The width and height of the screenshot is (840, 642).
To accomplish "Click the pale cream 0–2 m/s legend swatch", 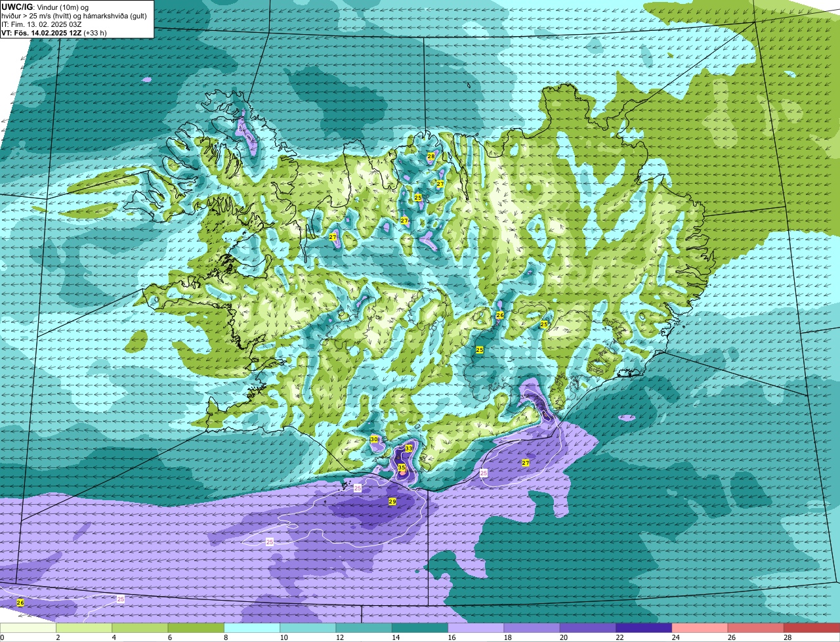I will pos(28,628).
